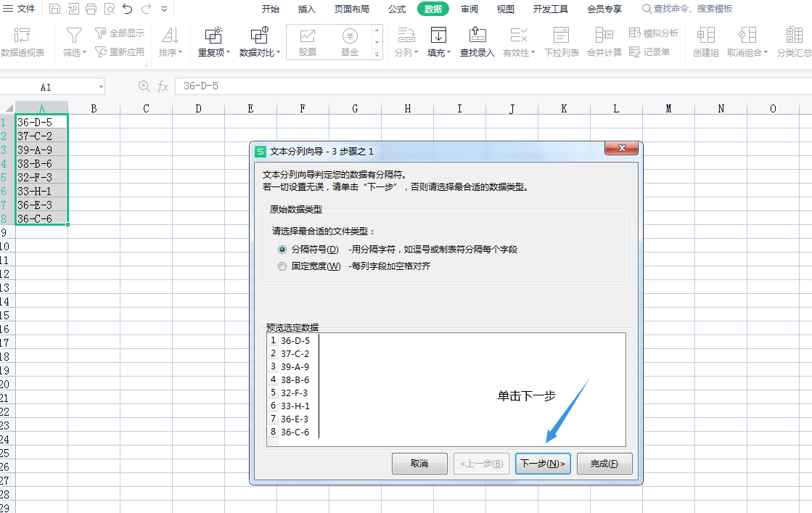Click the 股票 data type icon
Viewport: 812px width, 513px height.
pos(308,42)
